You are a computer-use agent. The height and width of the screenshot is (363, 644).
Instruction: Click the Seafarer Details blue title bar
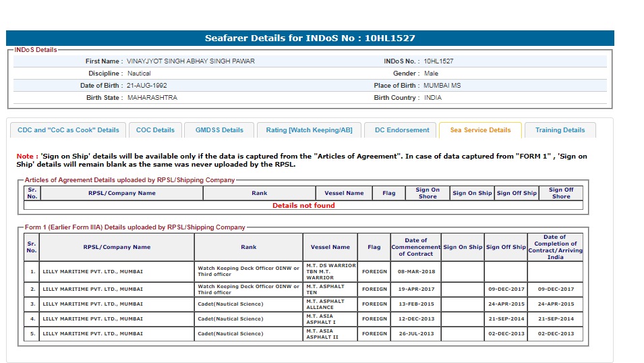point(310,38)
